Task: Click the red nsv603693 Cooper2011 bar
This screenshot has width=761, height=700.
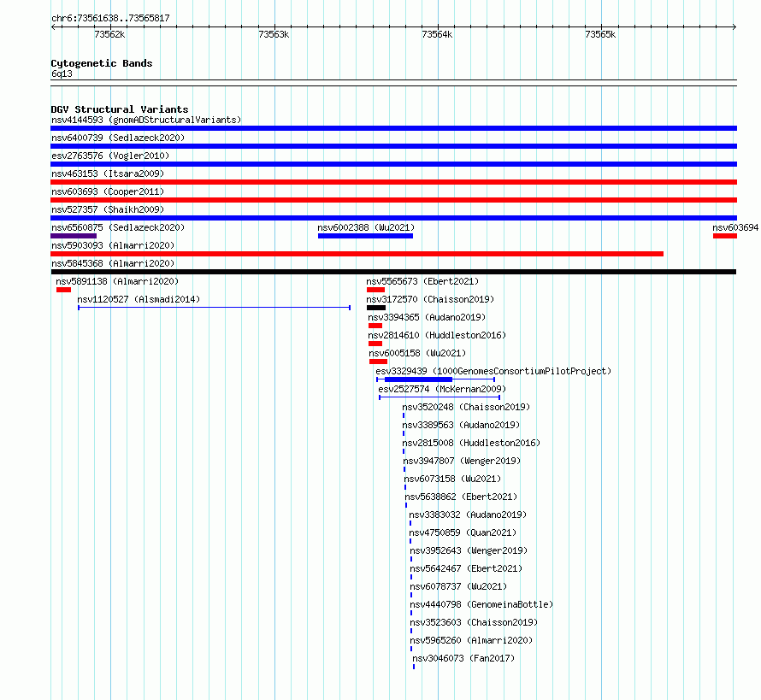Action: 393,200
